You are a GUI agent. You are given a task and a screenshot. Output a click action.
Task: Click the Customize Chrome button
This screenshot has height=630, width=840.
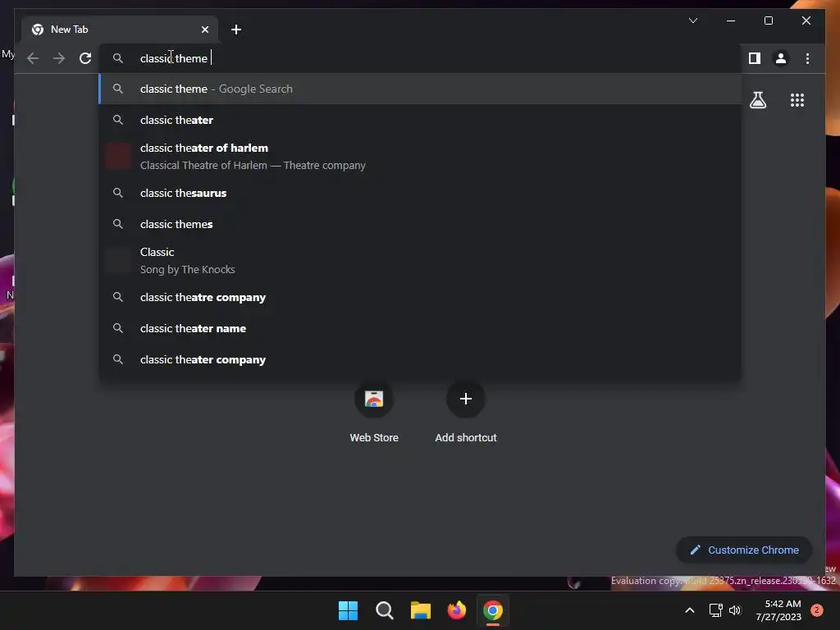(744, 550)
